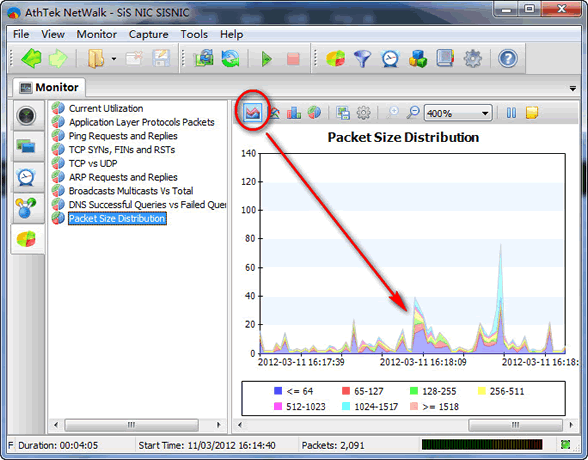Select Packet Size Distribution item
Viewport: 588px width, 460px height.
point(117,219)
